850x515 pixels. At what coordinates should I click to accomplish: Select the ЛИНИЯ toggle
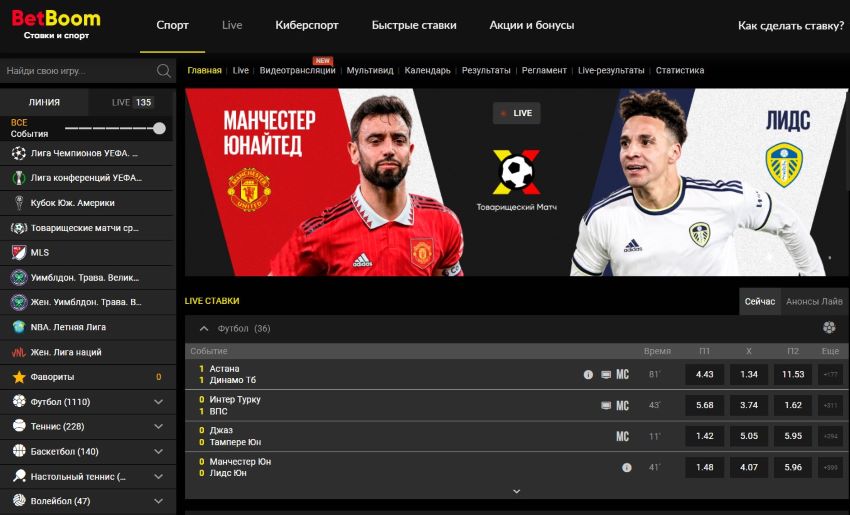click(44, 102)
